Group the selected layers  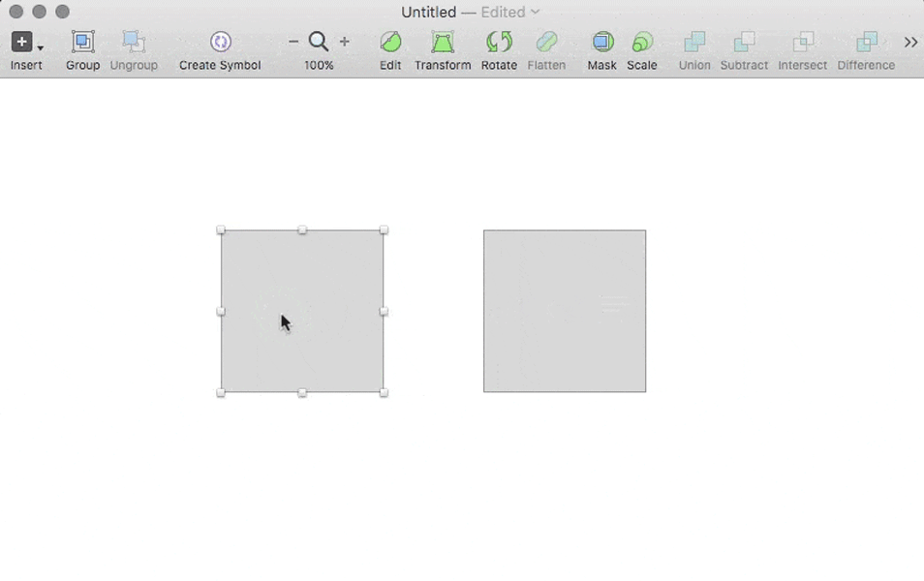[x=81, y=44]
